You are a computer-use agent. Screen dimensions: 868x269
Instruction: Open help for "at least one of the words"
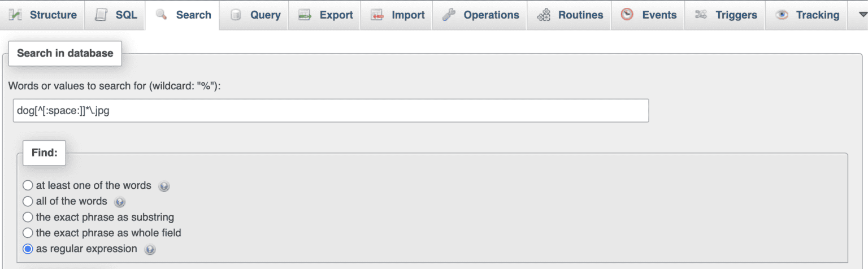point(164,186)
